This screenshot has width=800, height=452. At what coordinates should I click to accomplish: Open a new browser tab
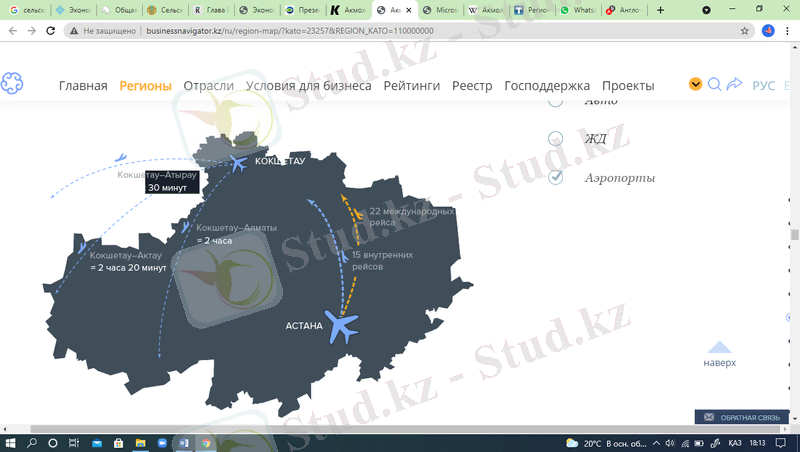660,9
